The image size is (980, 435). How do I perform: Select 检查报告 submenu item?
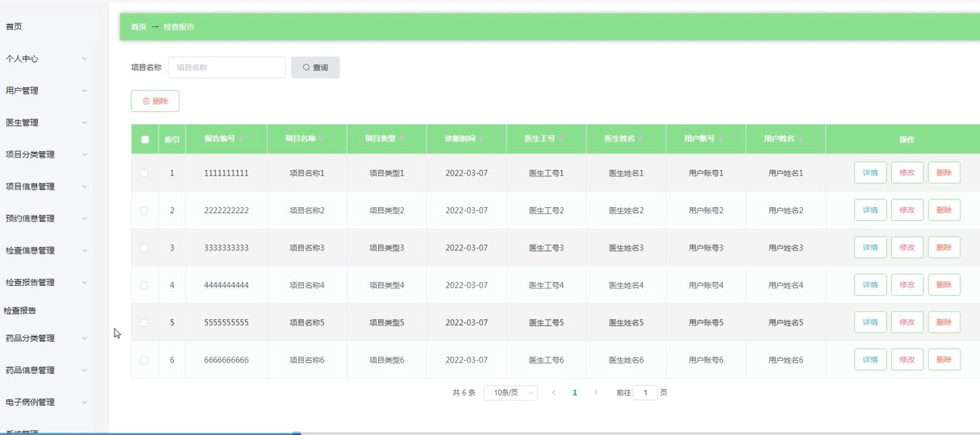(x=20, y=311)
